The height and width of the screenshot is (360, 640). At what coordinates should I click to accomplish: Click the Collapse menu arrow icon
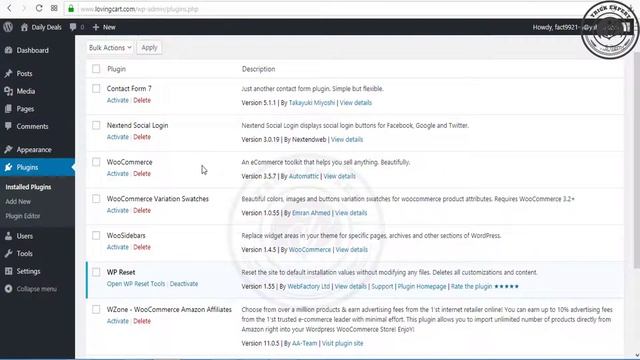(9, 289)
